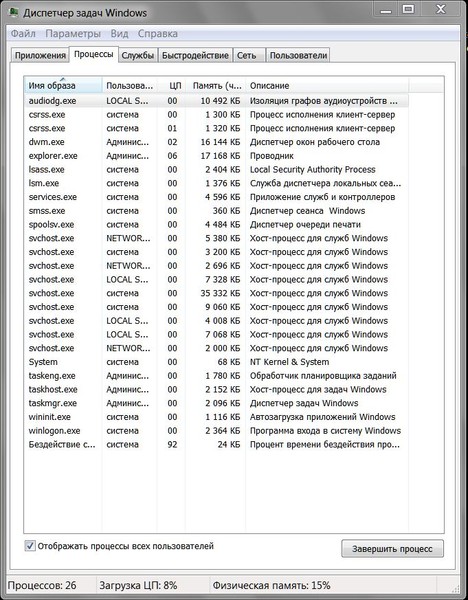This screenshot has width=468, height=600.
Task: Select svchost.exe row using 9 060 КБ
Action: (x=216, y=307)
